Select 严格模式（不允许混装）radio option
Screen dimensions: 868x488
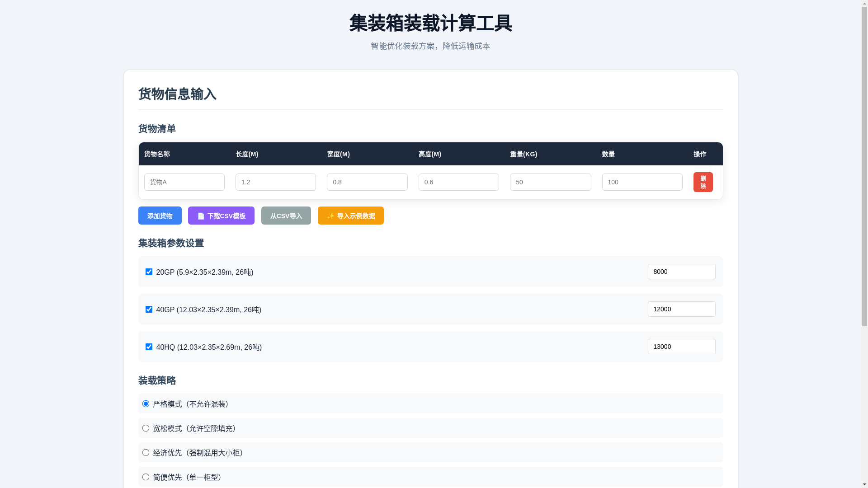(146, 404)
